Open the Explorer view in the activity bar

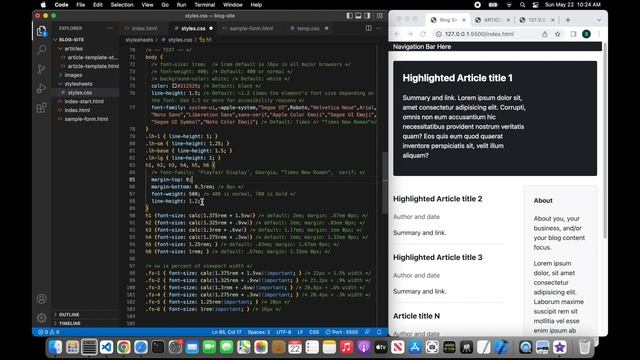point(42,31)
